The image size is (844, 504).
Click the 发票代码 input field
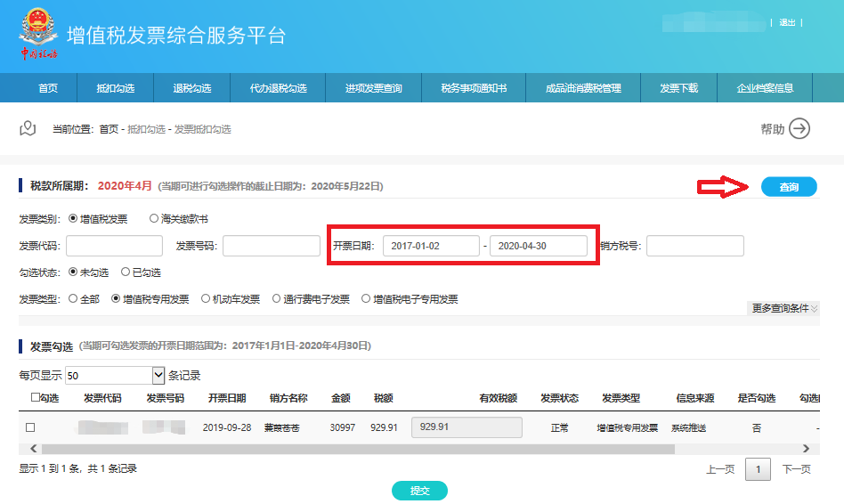[x=114, y=246]
